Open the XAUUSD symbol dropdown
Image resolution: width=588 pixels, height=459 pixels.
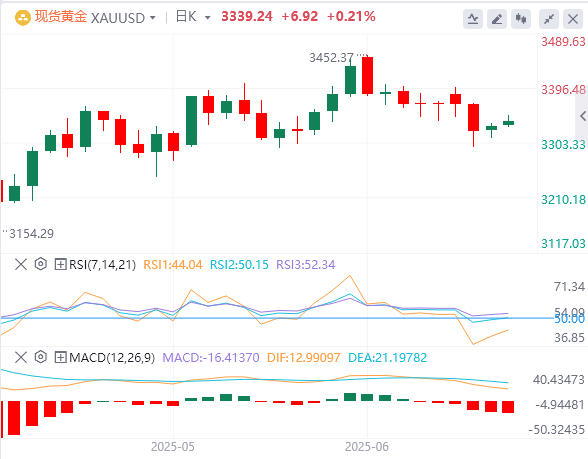click(123, 18)
